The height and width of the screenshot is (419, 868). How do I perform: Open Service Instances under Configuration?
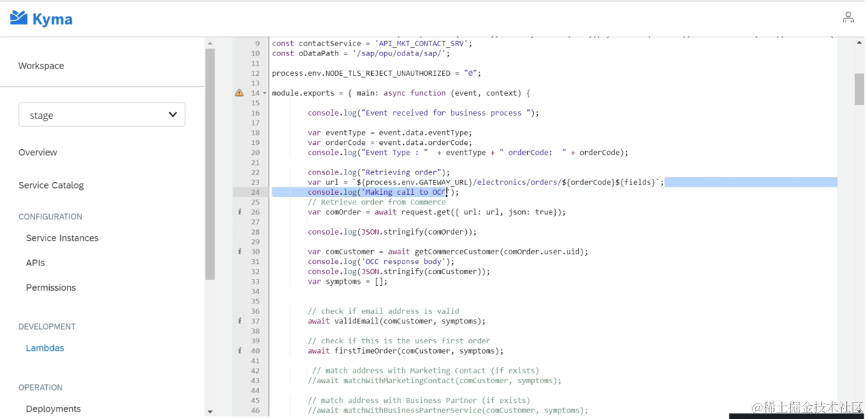62,238
